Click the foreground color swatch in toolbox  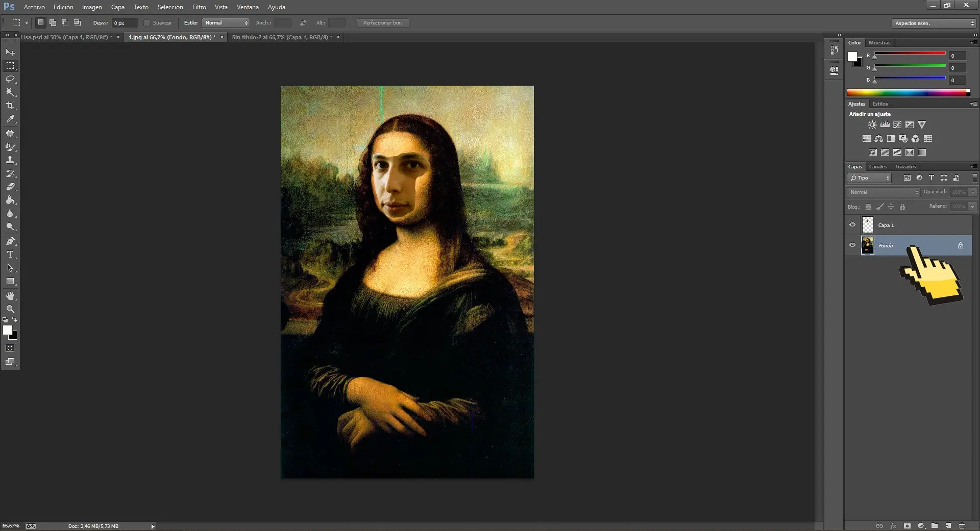click(x=8, y=330)
